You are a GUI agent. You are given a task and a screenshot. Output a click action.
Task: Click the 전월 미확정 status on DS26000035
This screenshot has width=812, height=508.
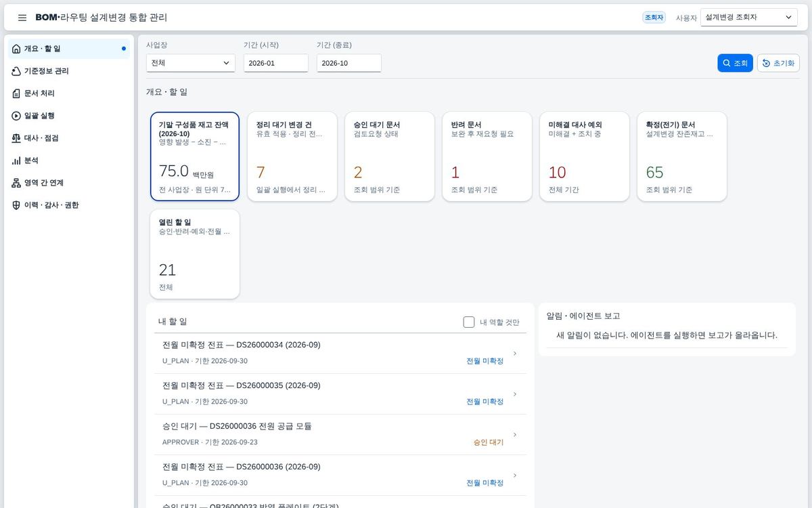485,402
